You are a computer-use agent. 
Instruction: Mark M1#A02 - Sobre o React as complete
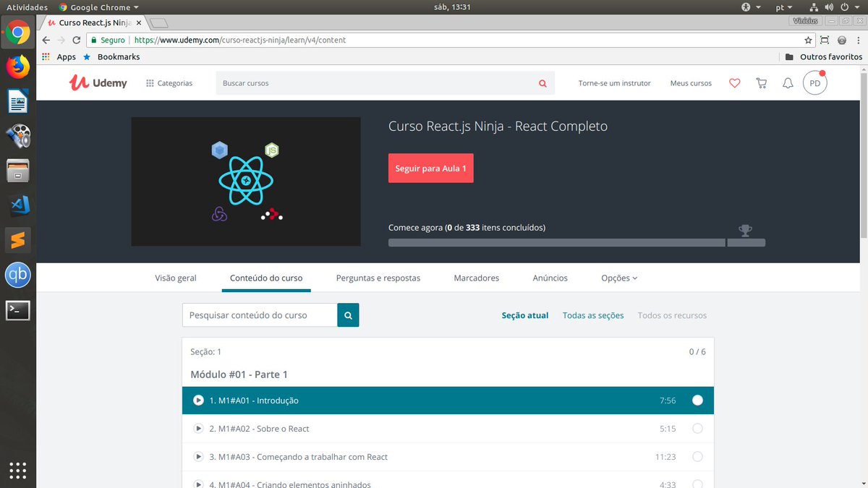697,429
